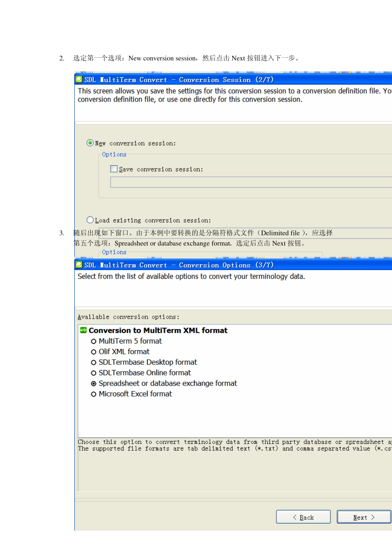
Task: Click the Back button
Action: (x=303, y=517)
